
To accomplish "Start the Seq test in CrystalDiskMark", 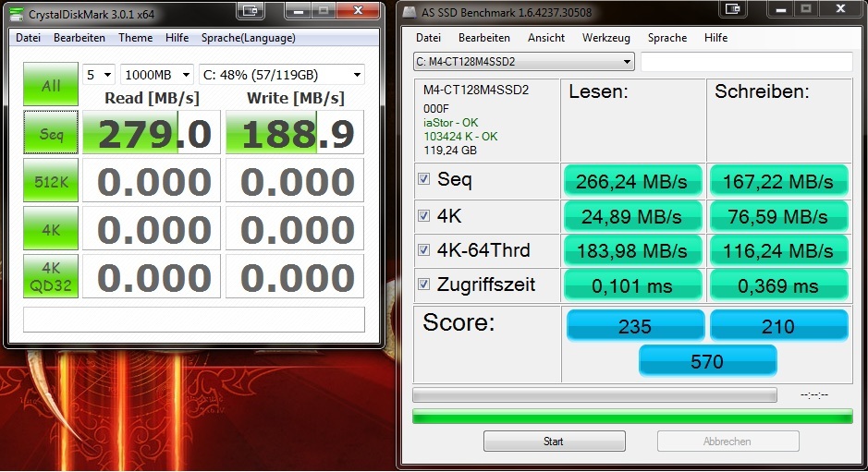I will (51, 132).
